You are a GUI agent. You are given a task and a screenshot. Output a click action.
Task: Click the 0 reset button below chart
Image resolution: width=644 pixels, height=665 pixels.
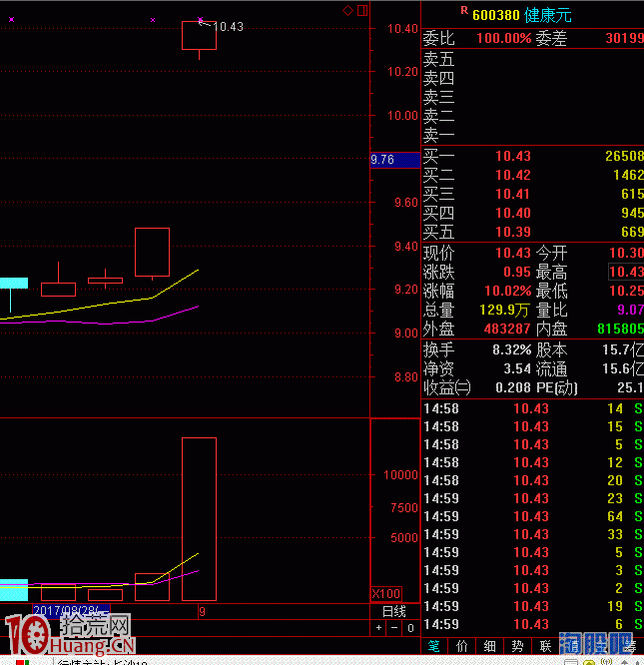[409, 628]
